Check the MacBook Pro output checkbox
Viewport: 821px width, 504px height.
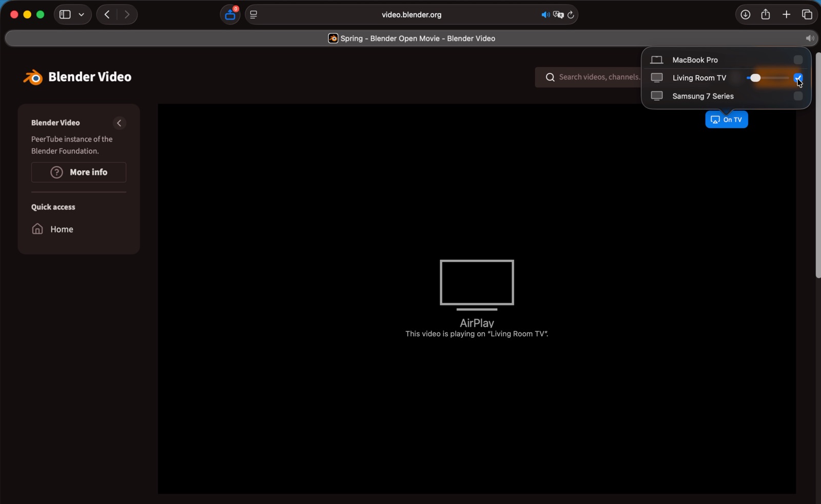798,60
